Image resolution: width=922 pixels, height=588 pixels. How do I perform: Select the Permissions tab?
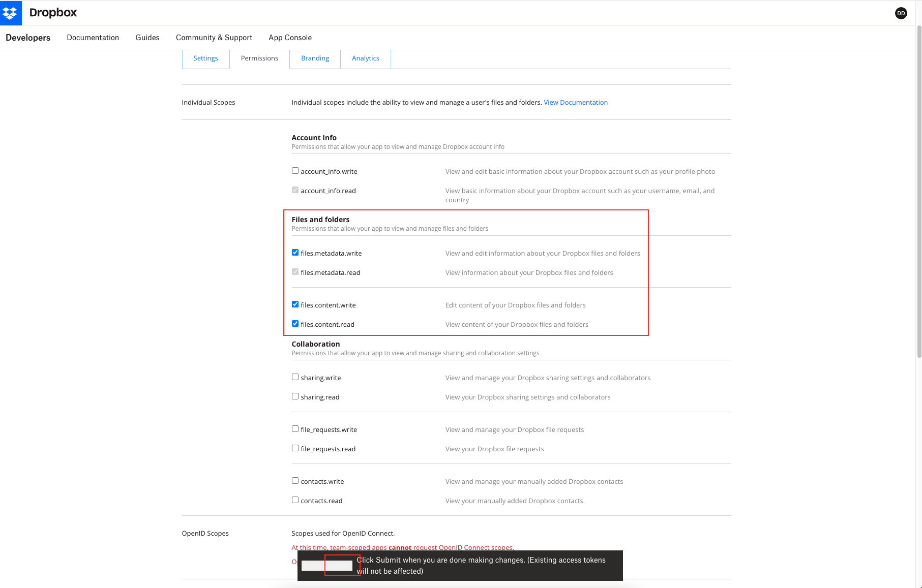(x=259, y=58)
